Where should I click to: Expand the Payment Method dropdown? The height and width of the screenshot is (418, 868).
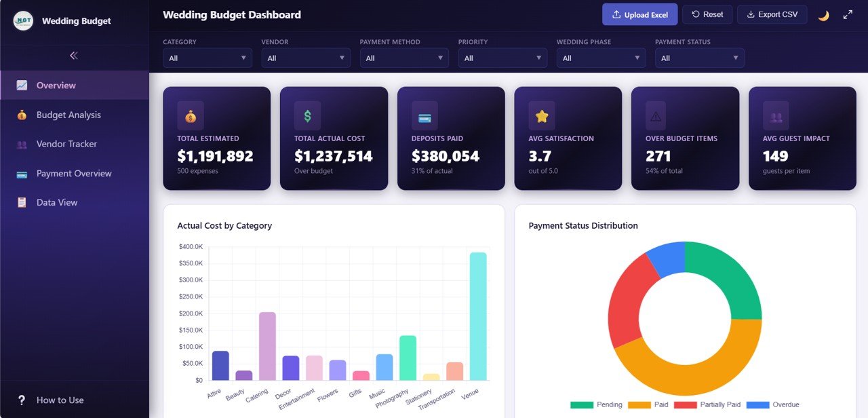404,58
